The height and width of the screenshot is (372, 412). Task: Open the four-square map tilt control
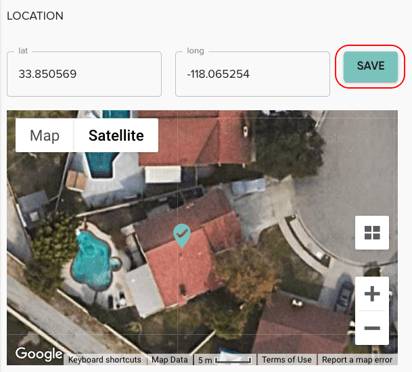coord(372,233)
